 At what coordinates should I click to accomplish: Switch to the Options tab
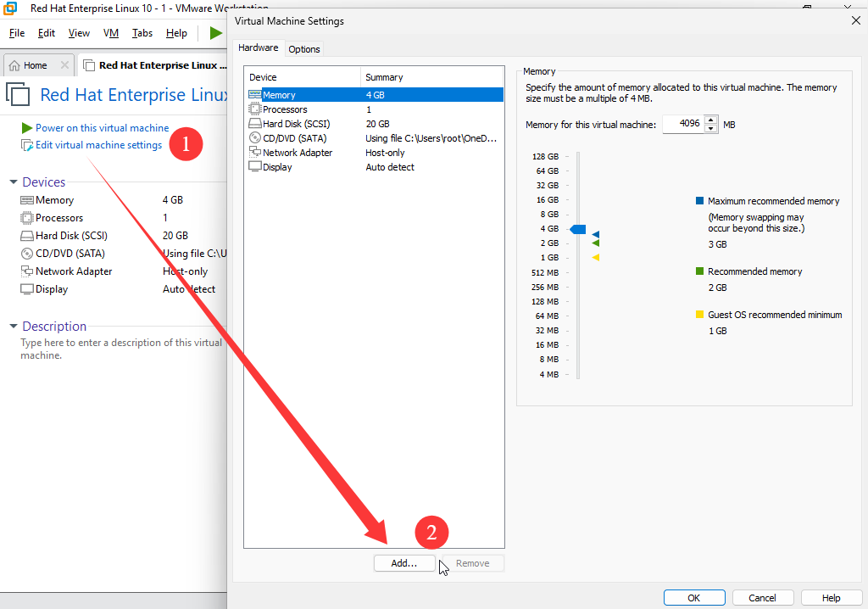pos(304,49)
